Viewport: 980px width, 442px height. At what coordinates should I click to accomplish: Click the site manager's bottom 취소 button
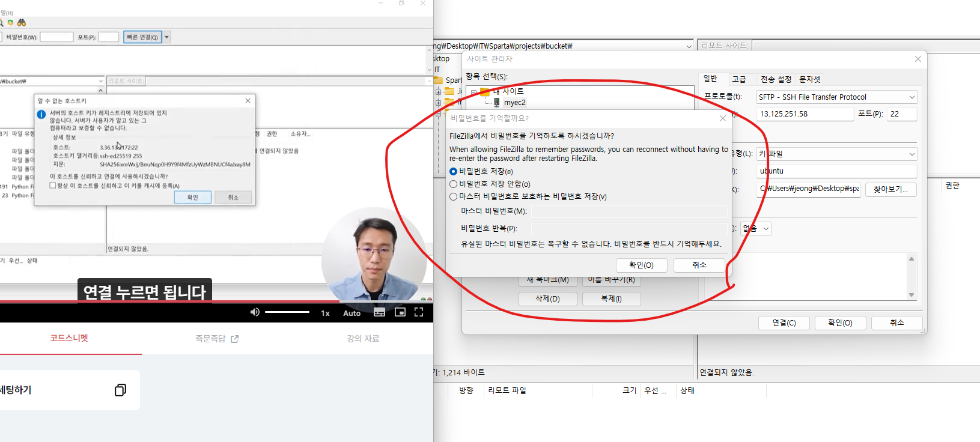(896, 323)
